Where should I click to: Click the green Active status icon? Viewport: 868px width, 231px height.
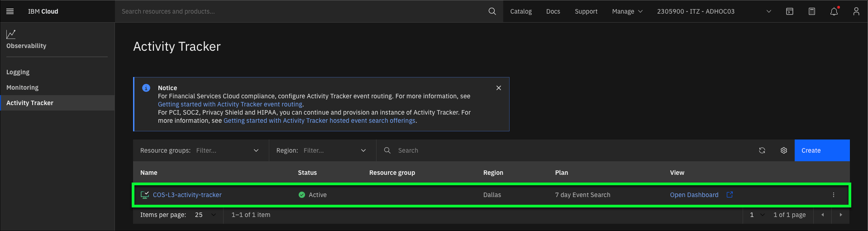coord(302,195)
